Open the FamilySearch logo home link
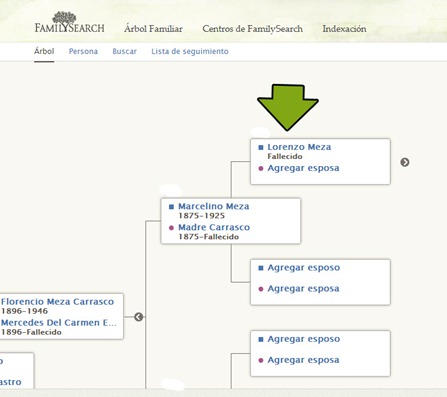Screen dimensions: 447x397 (x=70, y=22)
